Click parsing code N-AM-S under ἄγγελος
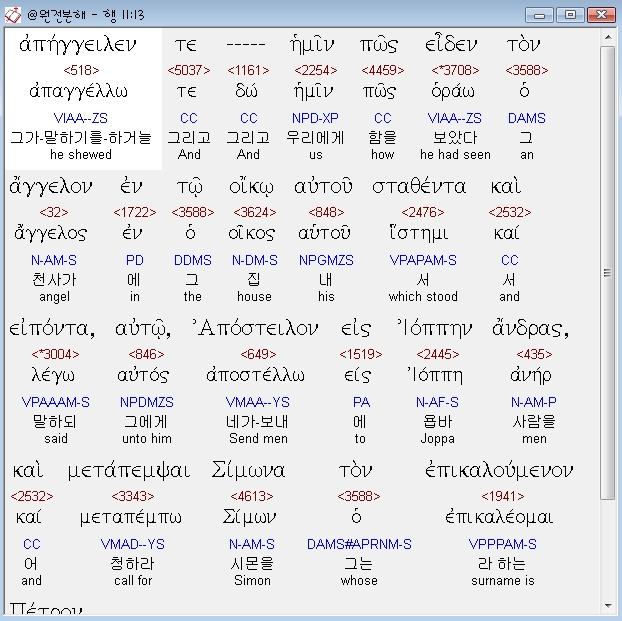 tap(54, 260)
